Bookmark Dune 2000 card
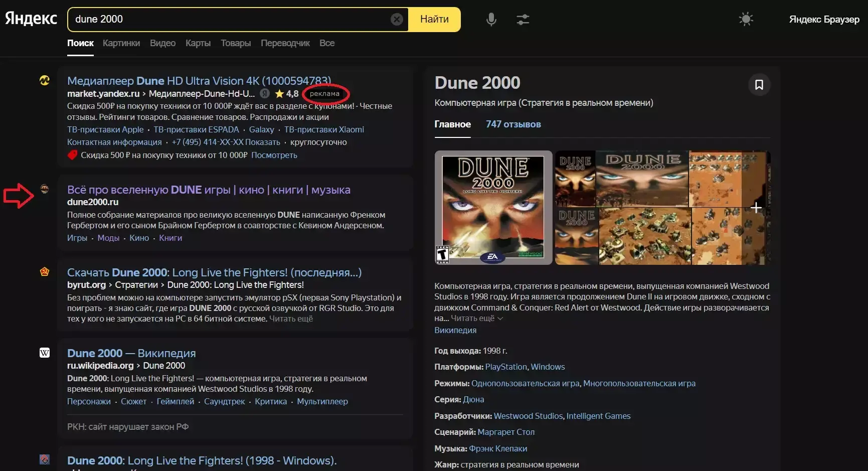 759,84
